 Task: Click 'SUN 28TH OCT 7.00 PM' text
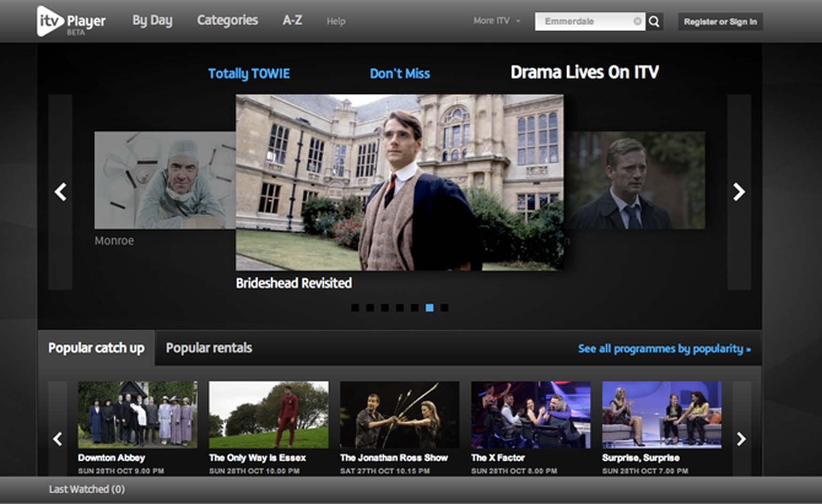pos(645,471)
